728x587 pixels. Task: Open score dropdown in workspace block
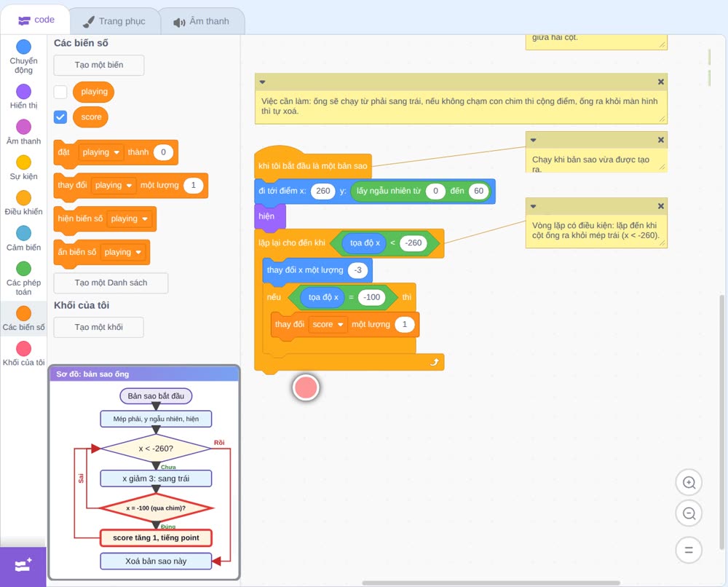328,325
